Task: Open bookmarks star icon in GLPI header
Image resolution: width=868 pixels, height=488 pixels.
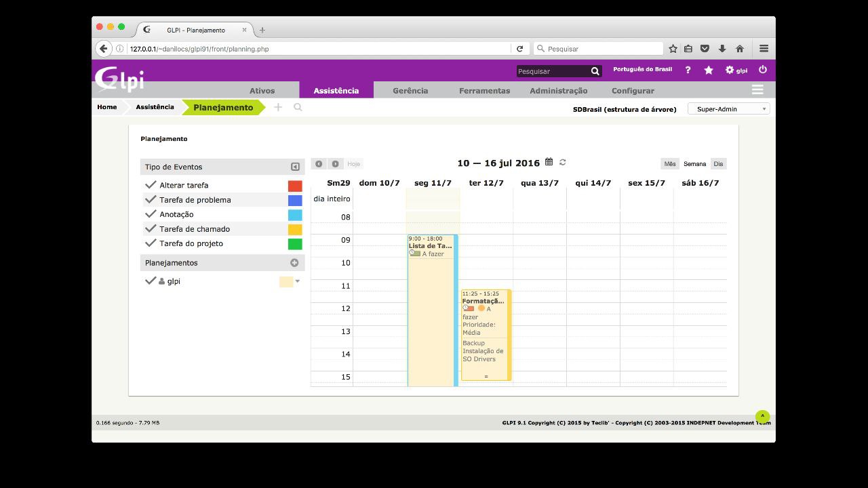Action: click(x=709, y=70)
